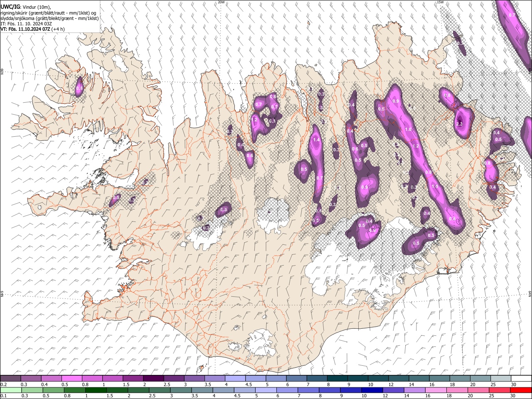
Task: Pick the bottom-row legend swatch labeled 25
Action: pyautogui.click(x=500, y=390)
